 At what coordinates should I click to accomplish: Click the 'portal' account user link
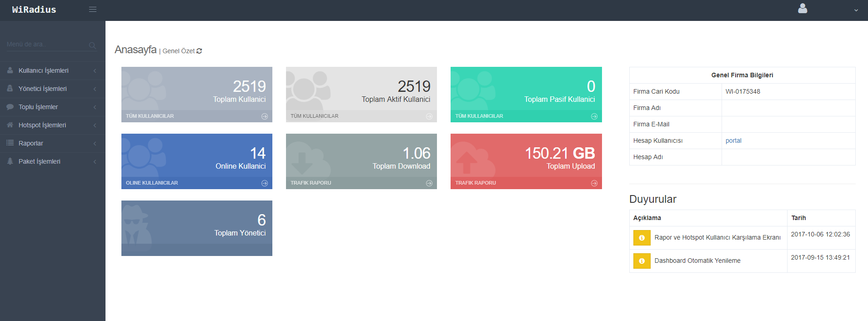click(x=733, y=140)
